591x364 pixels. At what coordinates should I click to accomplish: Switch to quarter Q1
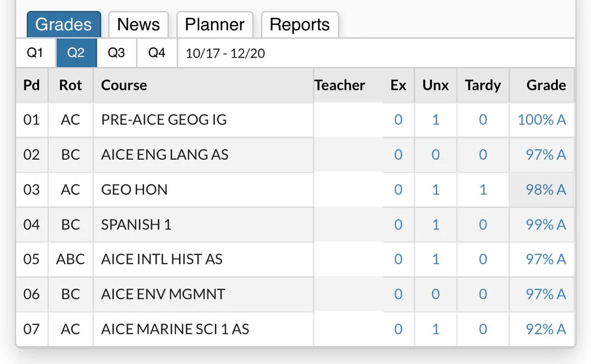click(35, 53)
